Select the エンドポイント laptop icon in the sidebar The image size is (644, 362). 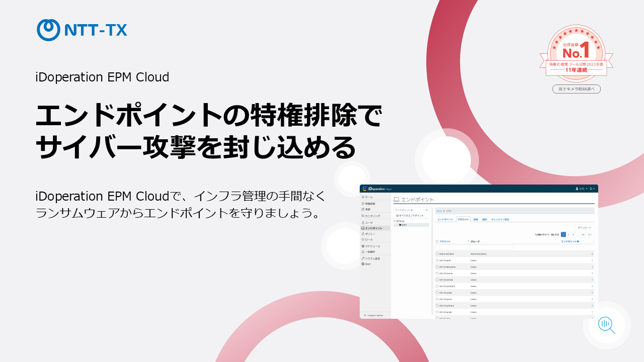tap(362, 228)
